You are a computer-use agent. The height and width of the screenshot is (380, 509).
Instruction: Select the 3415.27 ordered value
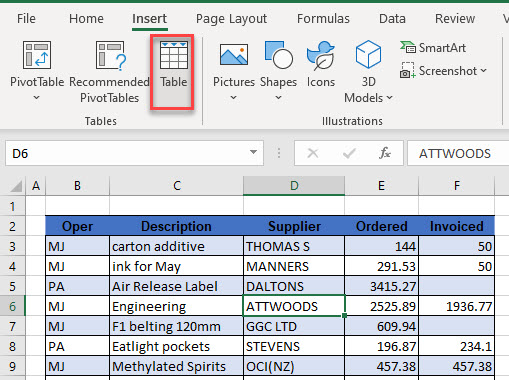(381, 286)
